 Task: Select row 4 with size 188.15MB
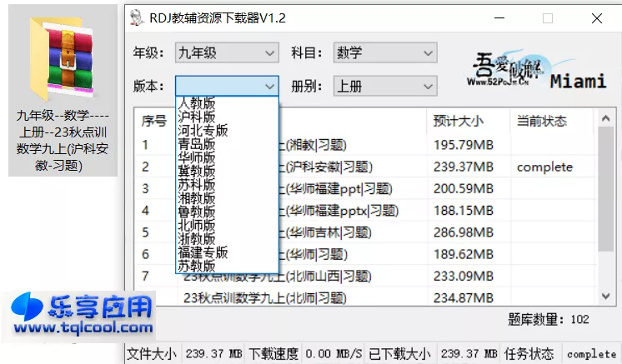[365, 210]
